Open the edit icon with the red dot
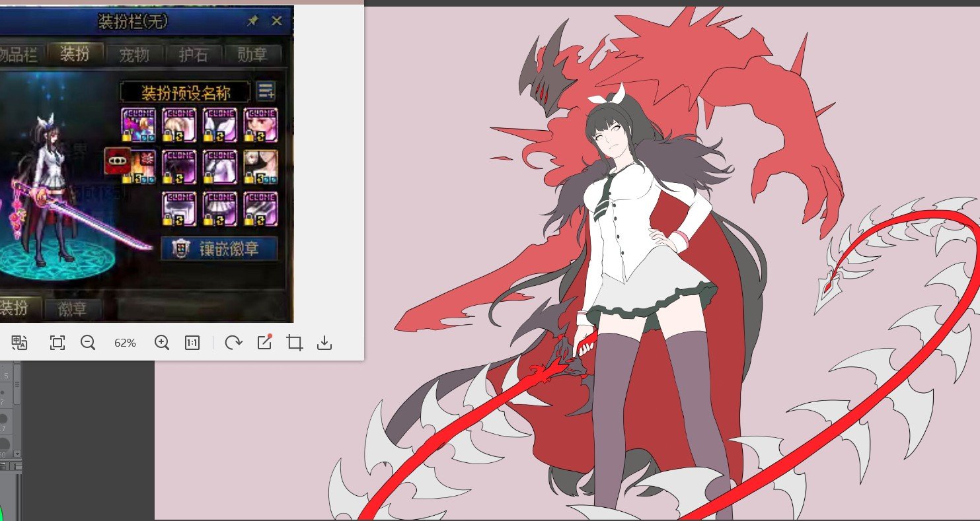Viewport: 980px width, 521px height. (x=265, y=342)
